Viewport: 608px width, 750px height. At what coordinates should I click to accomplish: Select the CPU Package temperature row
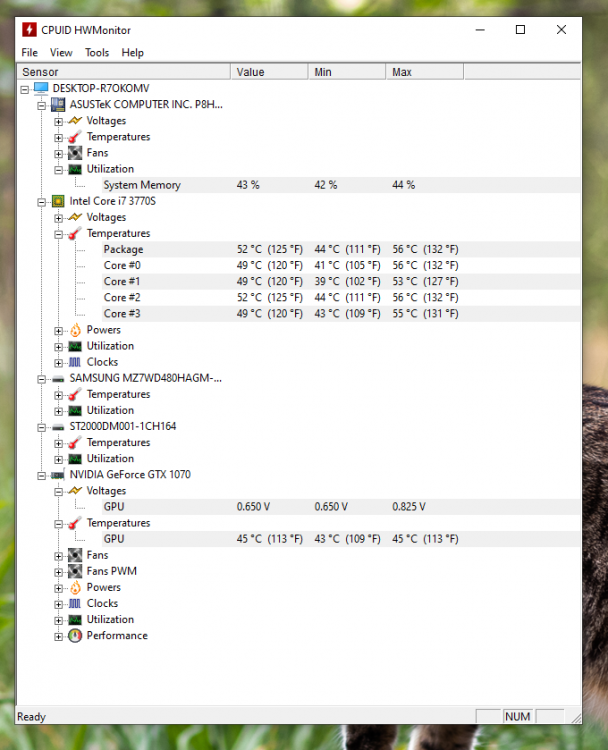point(341,249)
